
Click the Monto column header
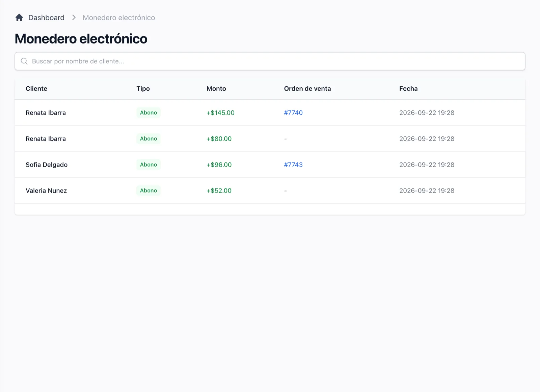coord(216,89)
